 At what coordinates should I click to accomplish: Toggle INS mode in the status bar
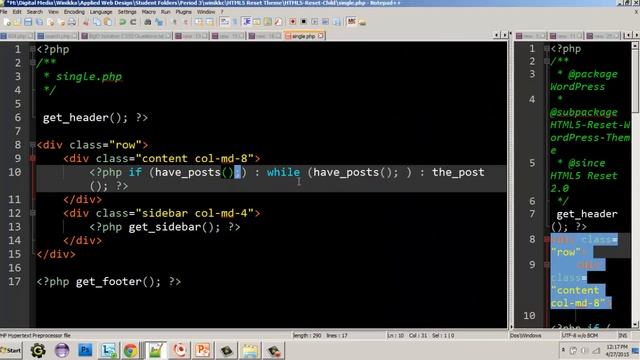coord(623,336)
